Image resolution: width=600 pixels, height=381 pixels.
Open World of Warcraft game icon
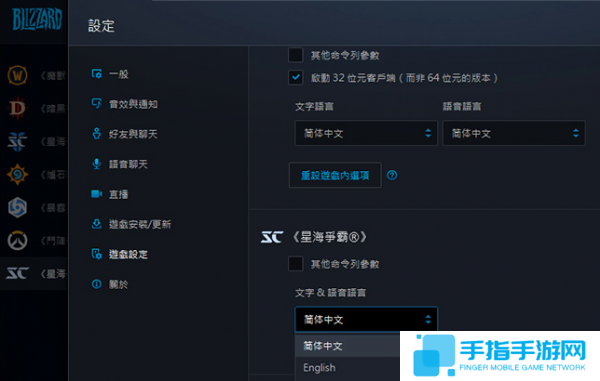tap(17, 75)
